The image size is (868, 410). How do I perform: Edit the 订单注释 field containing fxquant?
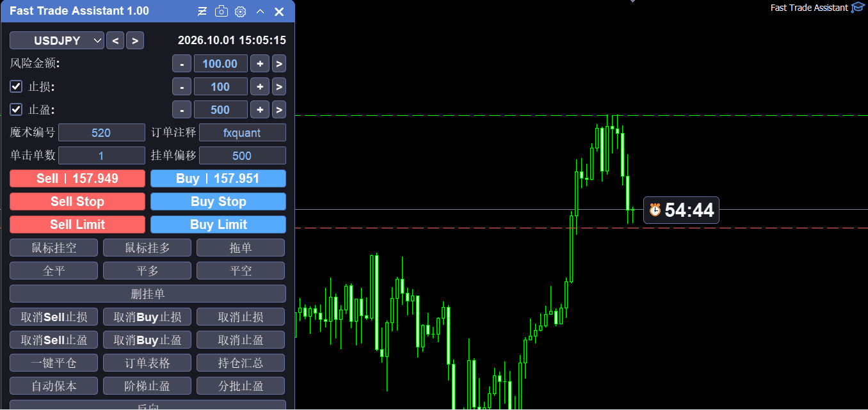point(243,133)
